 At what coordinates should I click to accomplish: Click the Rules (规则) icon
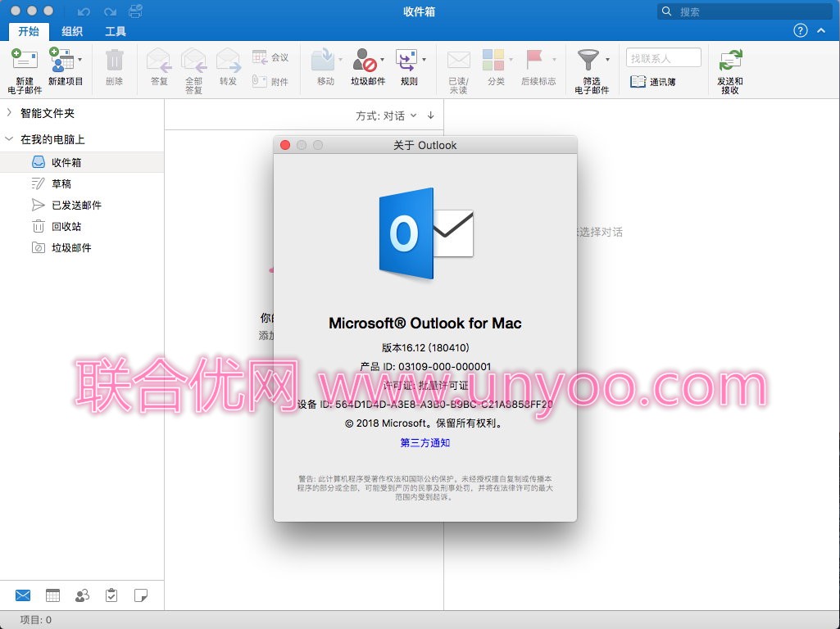[x=406, y=60]
